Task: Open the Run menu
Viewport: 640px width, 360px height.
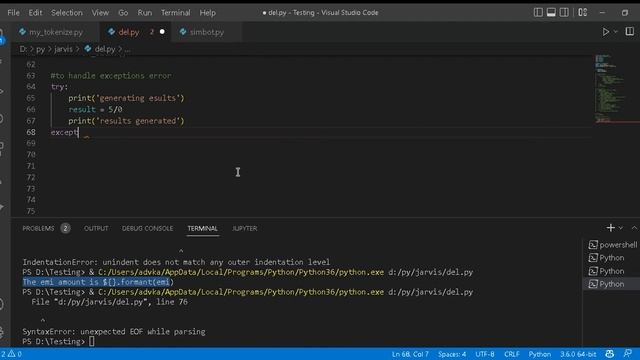Action: point(144,13)
